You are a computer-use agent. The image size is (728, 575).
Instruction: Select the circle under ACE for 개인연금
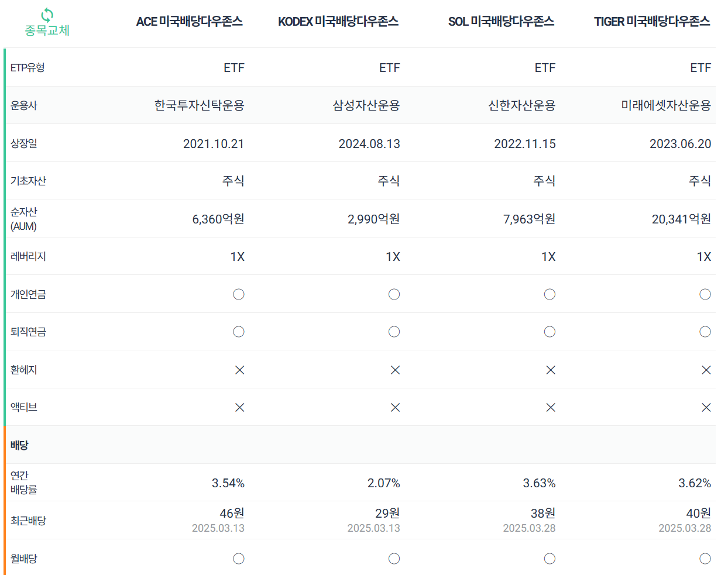238,294
